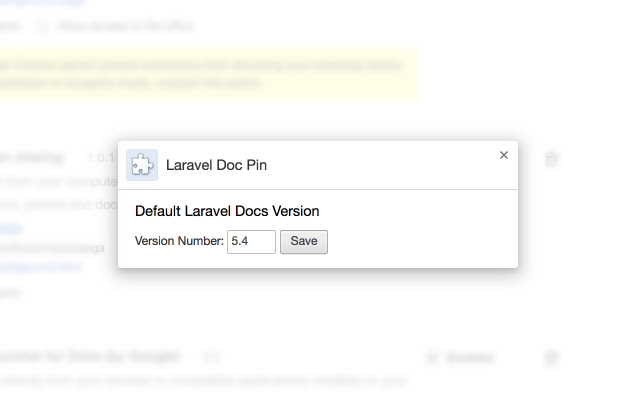The width and height of the screenshot is (640, 400).
Task: Close the Laravel Doc Pin dialog
Action: 504,155
